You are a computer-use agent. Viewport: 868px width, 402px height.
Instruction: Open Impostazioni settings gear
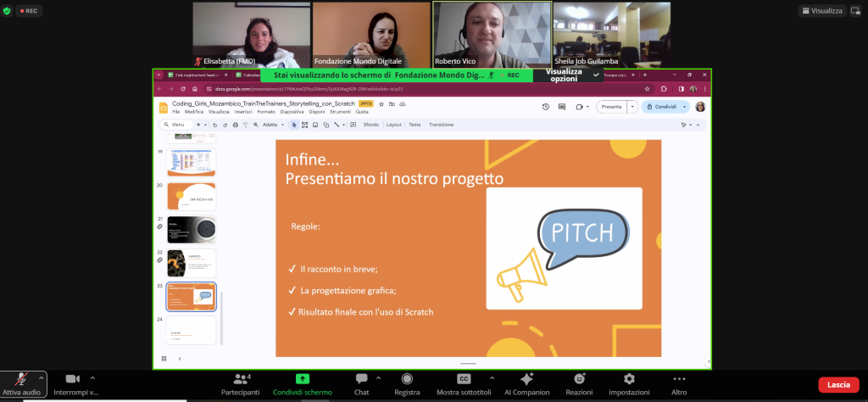click(x=629, y=383)
